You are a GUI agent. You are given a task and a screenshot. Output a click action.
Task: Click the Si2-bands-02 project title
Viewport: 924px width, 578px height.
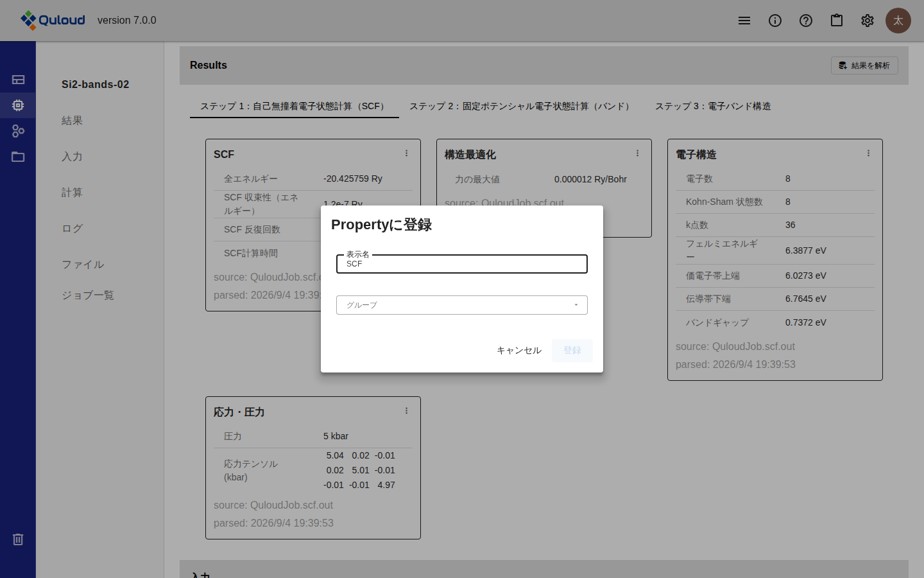(96, 85)
